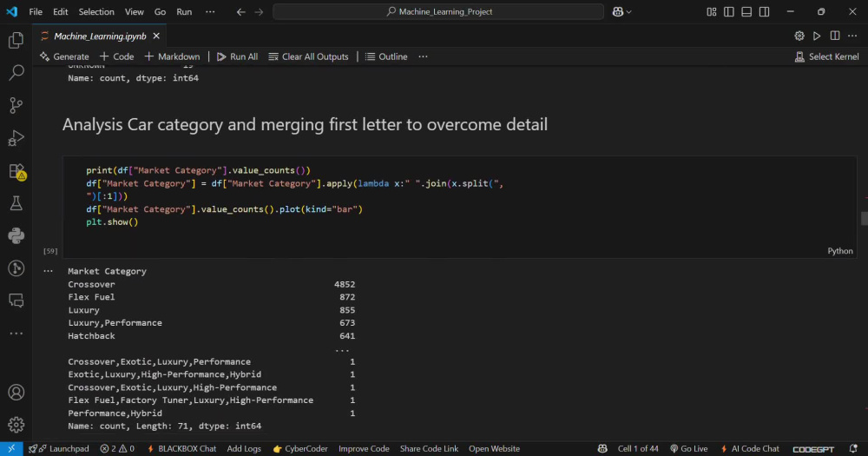Open the Run menu
This screenshot has width=868, height=456.
[184, 11]
